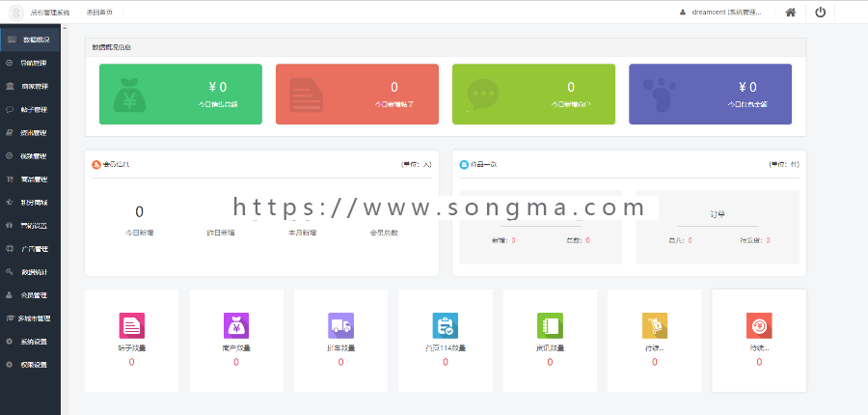Click the 昨日新增 label
The width and height of the screenshot is (868, 415).
coord(220,233)
